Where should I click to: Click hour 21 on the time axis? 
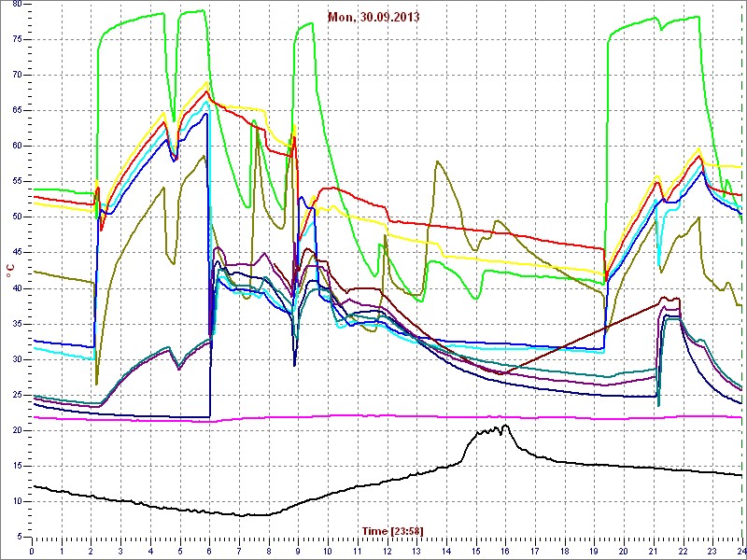[654, 551]
